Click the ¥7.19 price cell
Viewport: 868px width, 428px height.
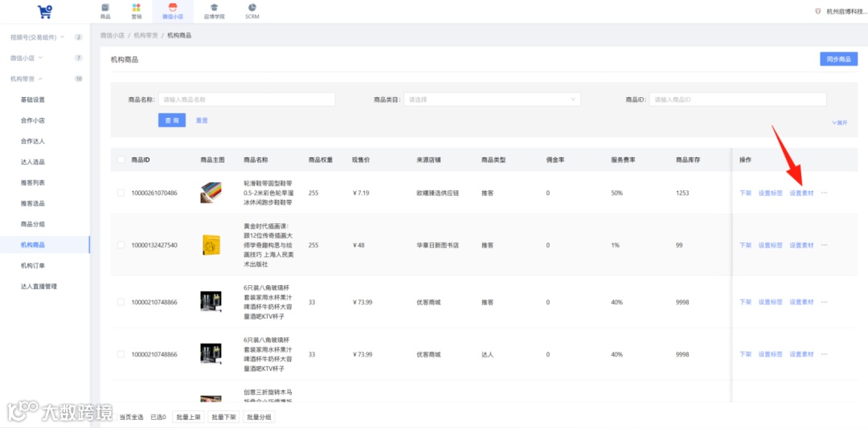pyautogui.click(x=361, y=193)
